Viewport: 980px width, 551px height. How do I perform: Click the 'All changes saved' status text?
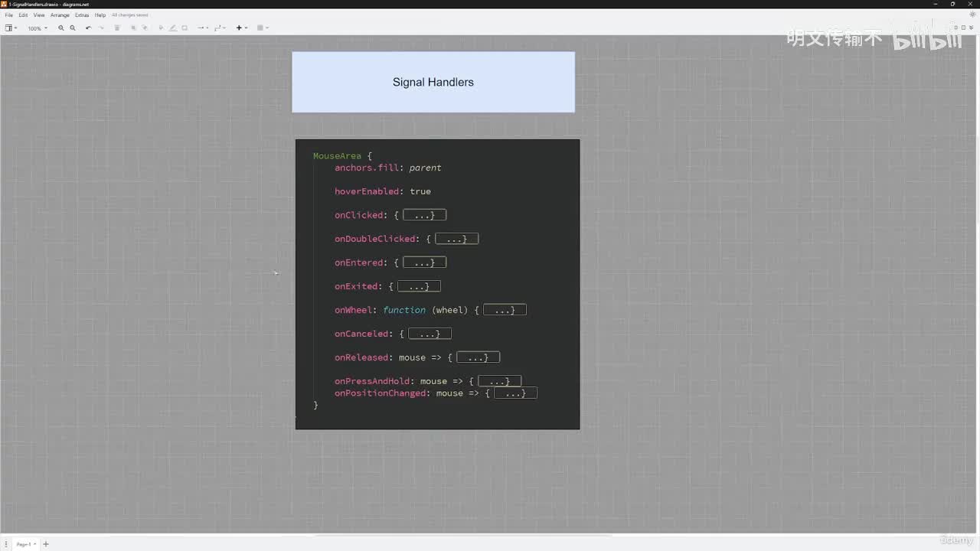coord(130,15)
